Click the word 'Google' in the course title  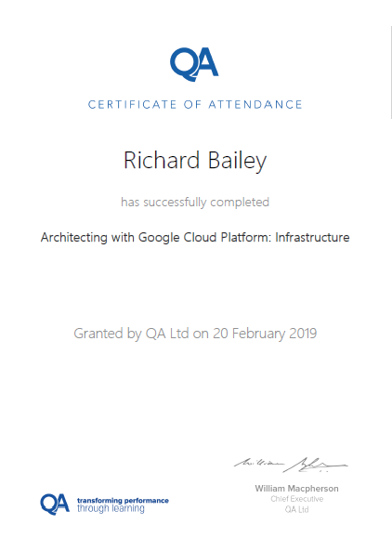(159, 238)
